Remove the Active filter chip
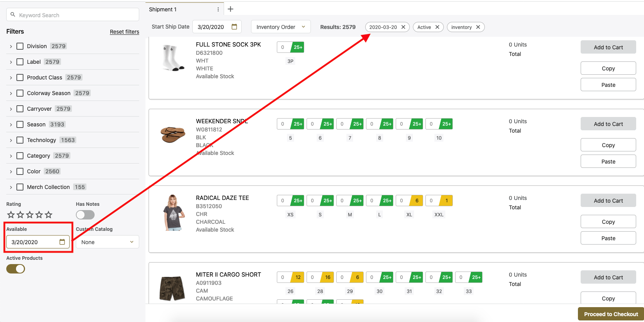Viewport: 644px width, 322px height. (437, 27)
